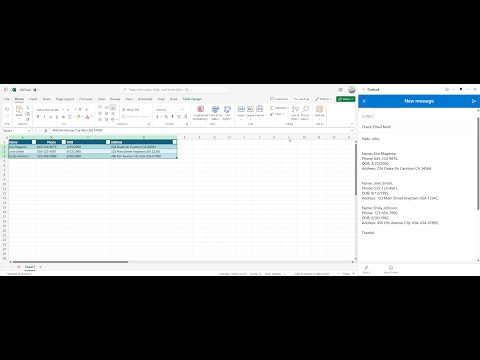Click the AutoSum sigma icon
The height and width of the screenshot is (360, 480).
[x=272, y=108]
